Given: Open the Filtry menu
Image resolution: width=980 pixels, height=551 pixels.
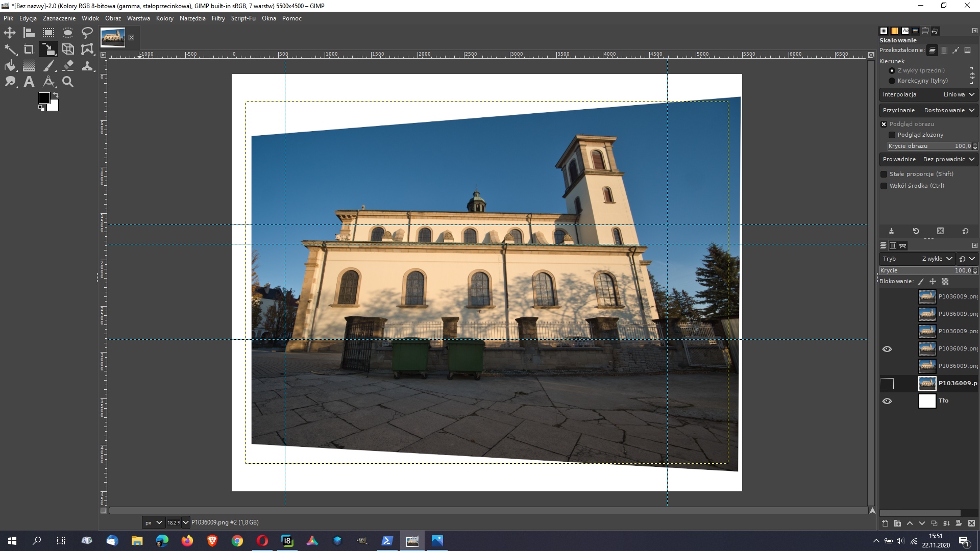Looking at the screenshot, I should 218,18.
